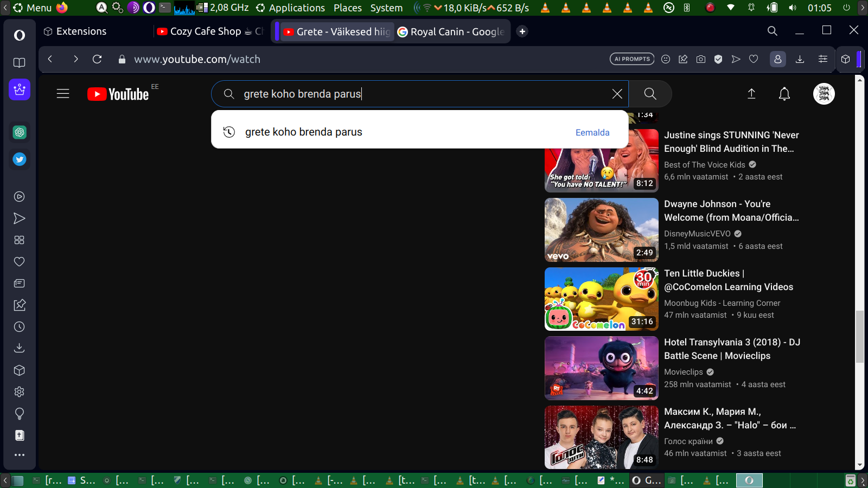
Task: Open YouTube notifications bell
Action: pyautogui.click(x=784, y=94)
